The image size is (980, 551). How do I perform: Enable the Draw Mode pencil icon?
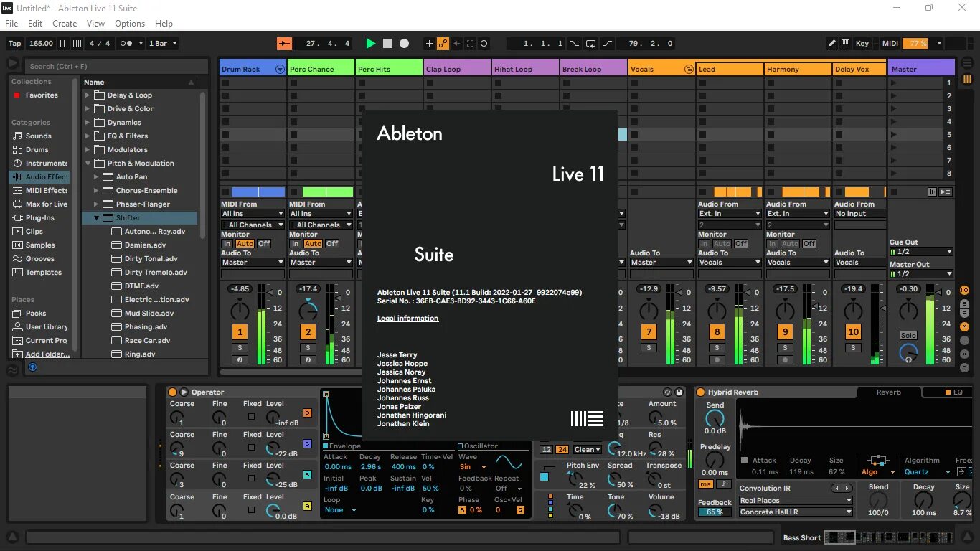(x=831, y=44)
